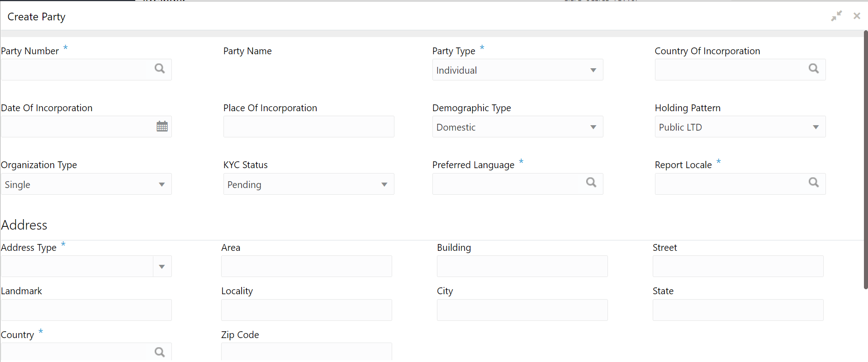The image size is (868, 362).
Task: Open Country search icon in Address section
Action: pyautogui.click(x=160, y=353)
